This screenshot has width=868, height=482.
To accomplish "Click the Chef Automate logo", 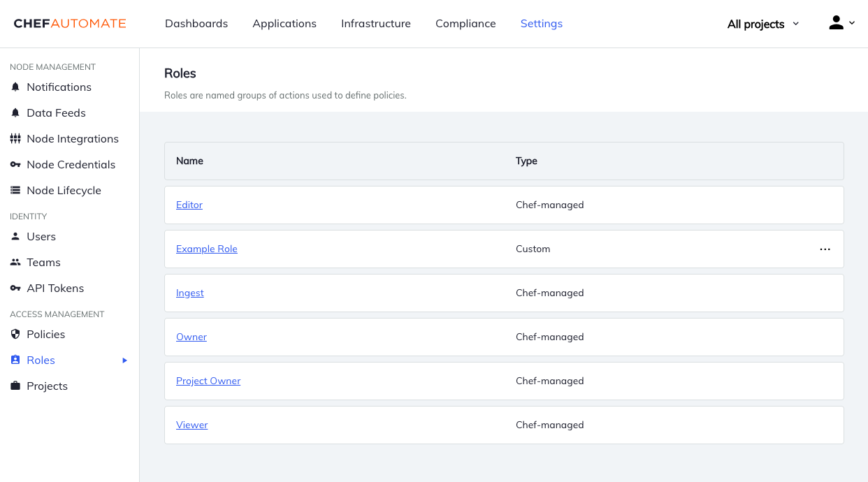I will [70, 23].
